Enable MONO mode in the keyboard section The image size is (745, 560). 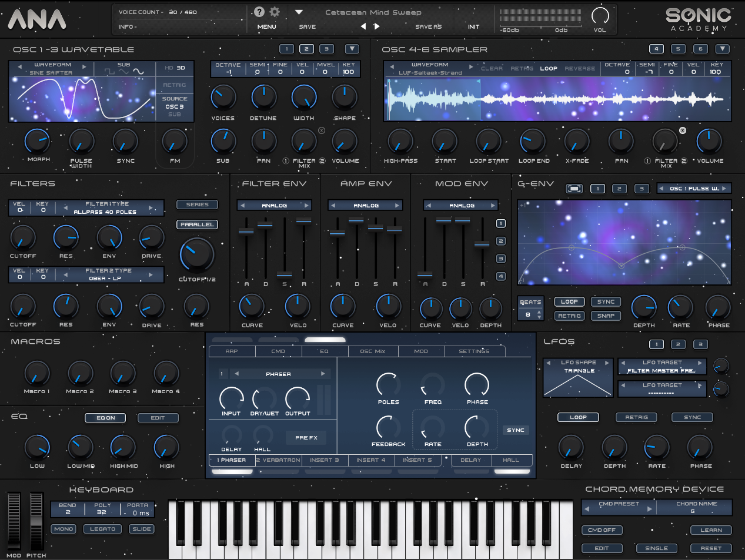pyautogui.click(x=63, y=529)
